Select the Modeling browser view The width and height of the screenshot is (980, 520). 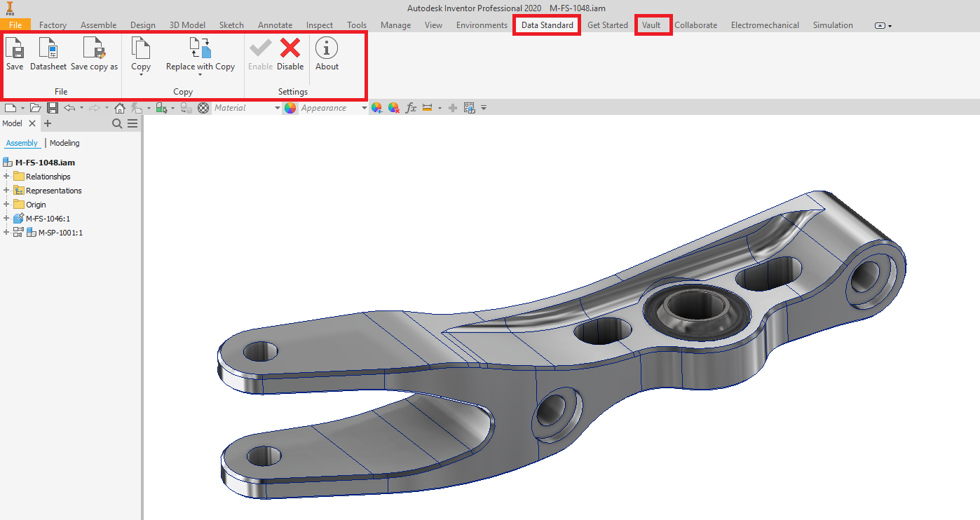pos(64,143)
